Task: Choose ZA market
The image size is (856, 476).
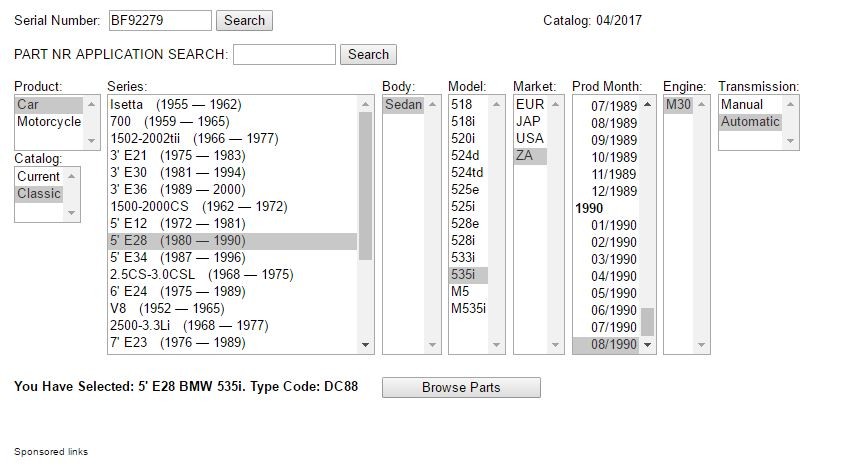Action: [530, 155]
